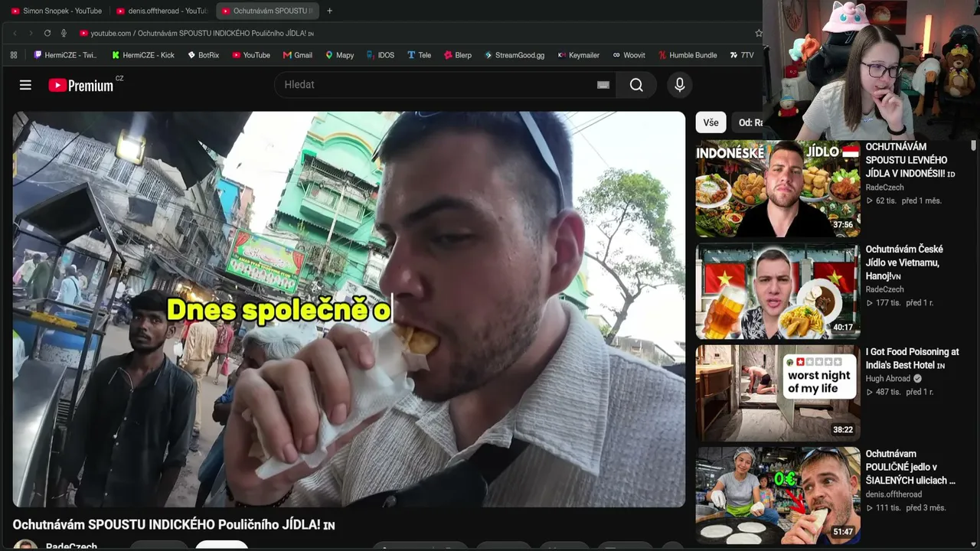
Task: Click the main video player
Action: point(348,309)
